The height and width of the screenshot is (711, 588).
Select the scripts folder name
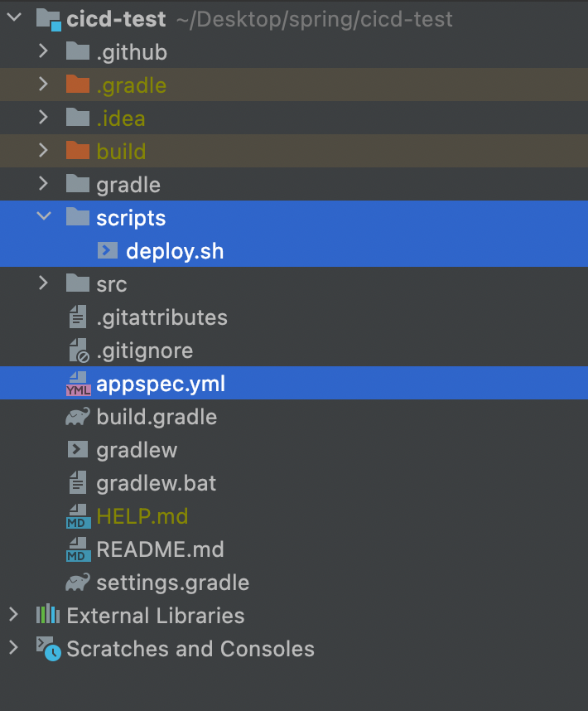pyautogui.click(x=131, y=219)
